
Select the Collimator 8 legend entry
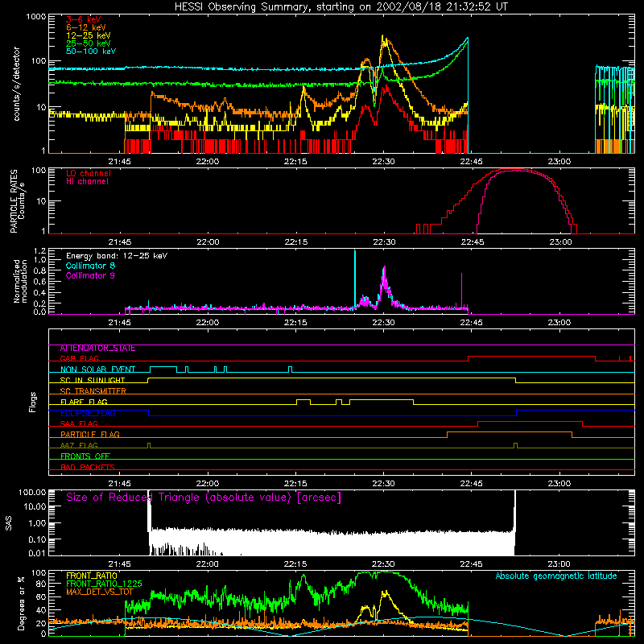coord(90,266)
